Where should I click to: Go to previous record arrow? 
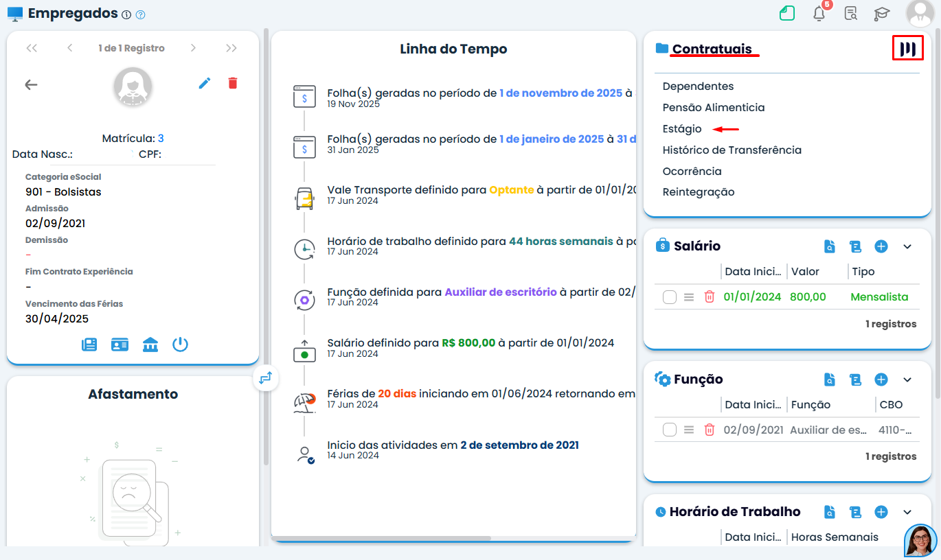[70, 48]
